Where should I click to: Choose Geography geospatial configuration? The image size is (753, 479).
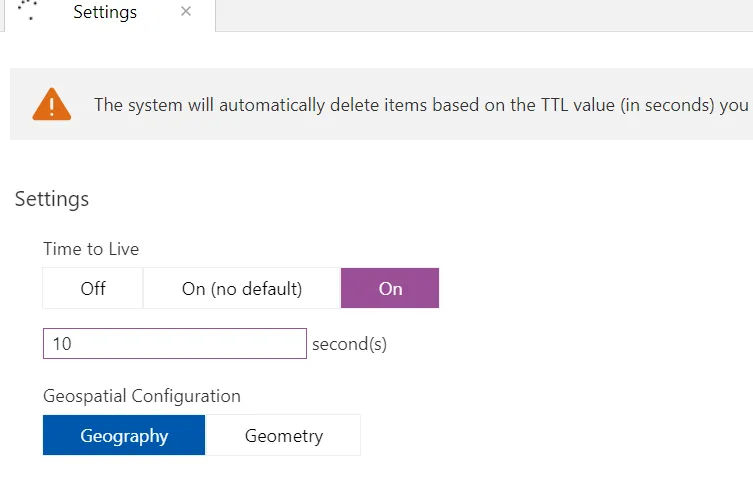124,436
